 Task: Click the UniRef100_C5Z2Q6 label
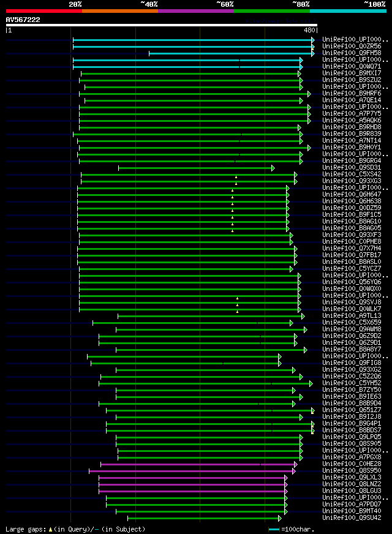352,376
